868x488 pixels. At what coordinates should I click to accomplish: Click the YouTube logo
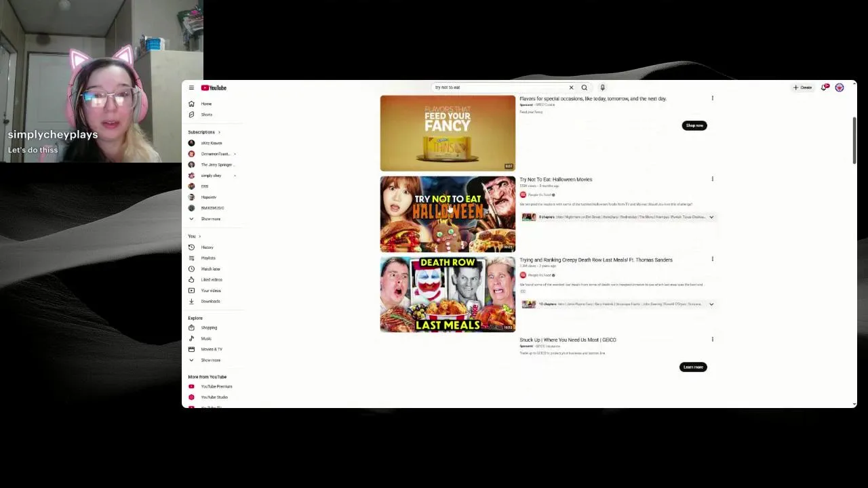pyautogui.click(x=214, y=87)
